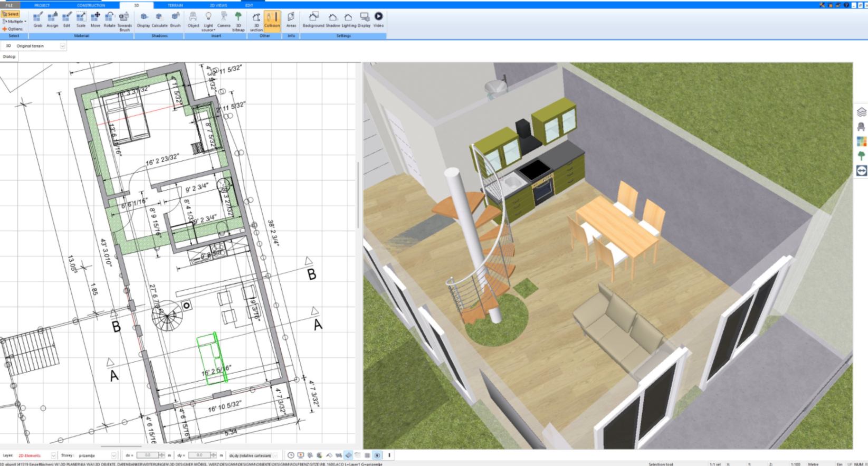Expand the Light source dropdown
This screenshot has height=466, width=868.
click(208, 21)
